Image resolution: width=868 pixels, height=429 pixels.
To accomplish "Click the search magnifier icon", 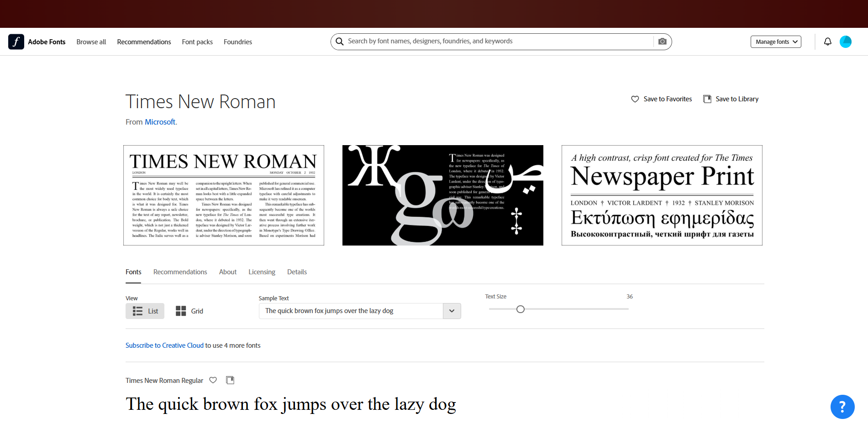I will (339, 41).
